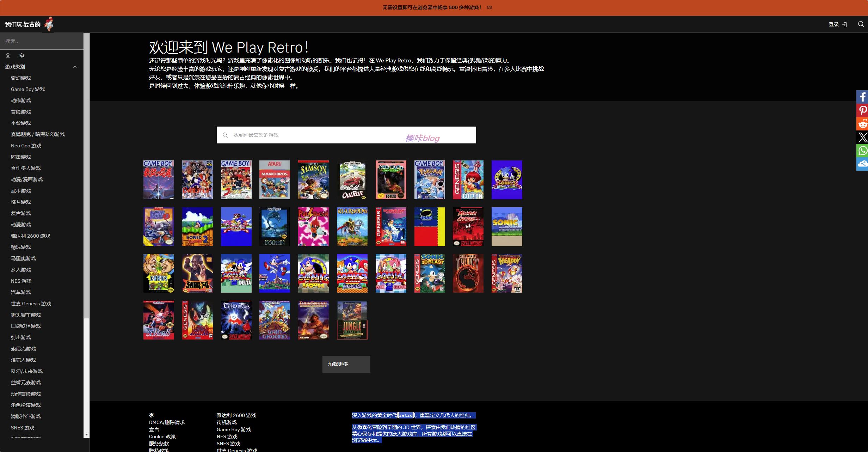Open the General Chaos game cover
868x452 pixels.
159,273
